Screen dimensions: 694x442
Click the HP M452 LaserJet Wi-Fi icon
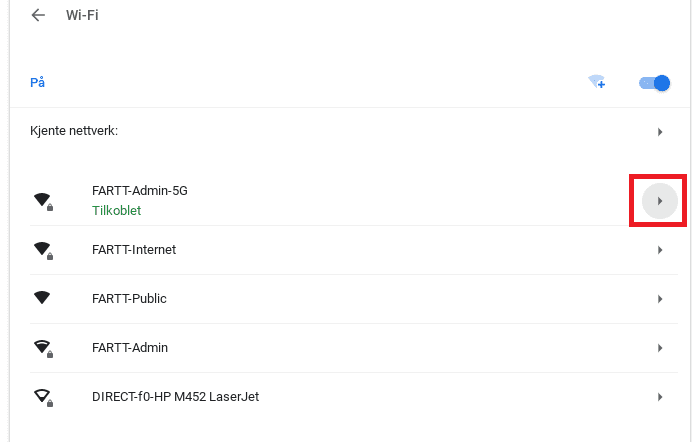[x=43, y=397]
